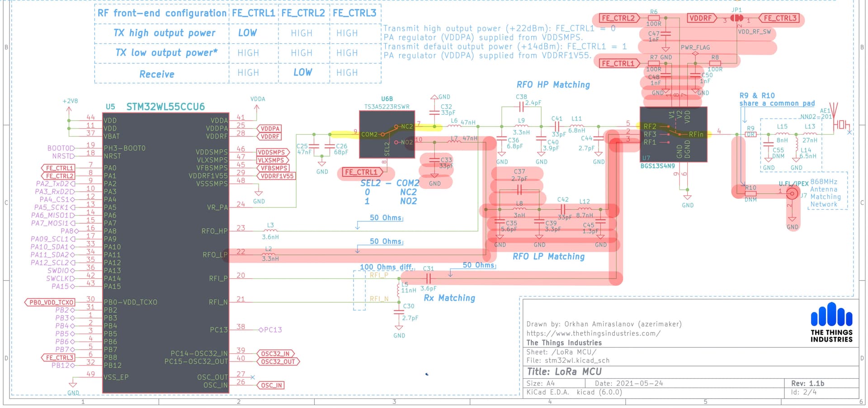Click the U6B TS3A5223RSWR switch symbol

pos(387,134)
